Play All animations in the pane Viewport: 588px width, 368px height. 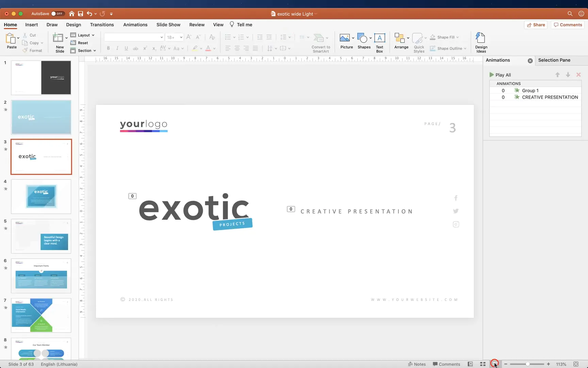(500, 75)
